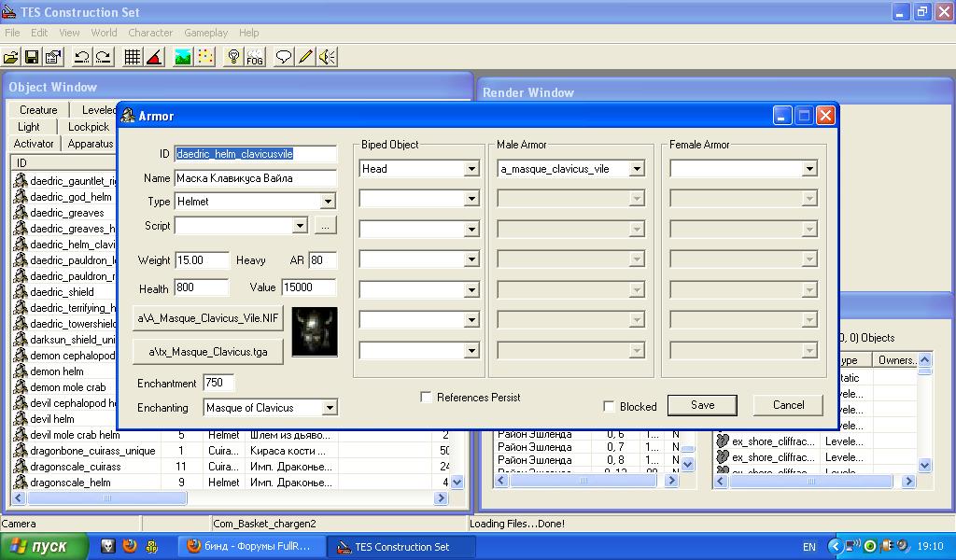Click the Object Window horizontal scrollbar thumb

[107, 497]
